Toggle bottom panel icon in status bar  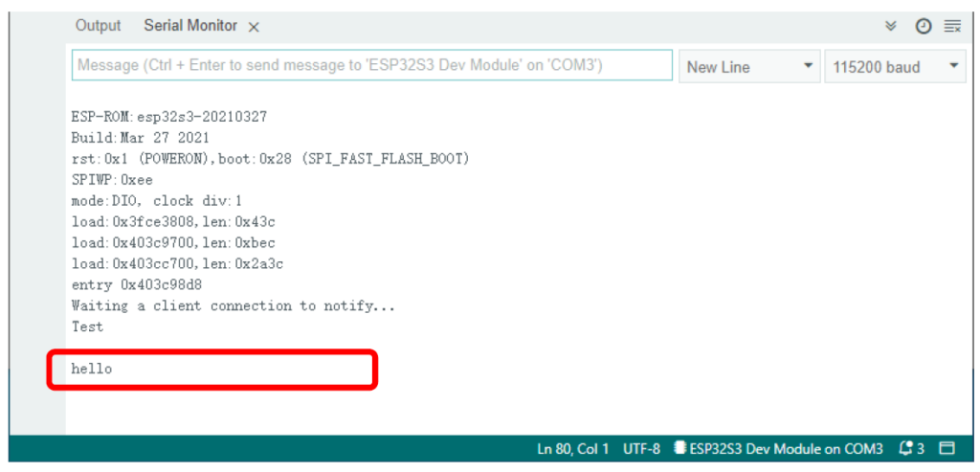(x=948, y=448)
